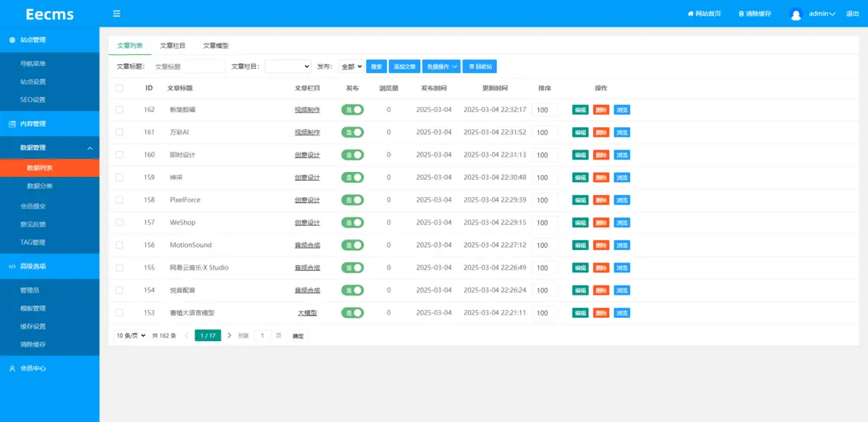Click the 添加文章 button
Screen dimensions: 868x422
pyautogui.click(x=404, y=66)
